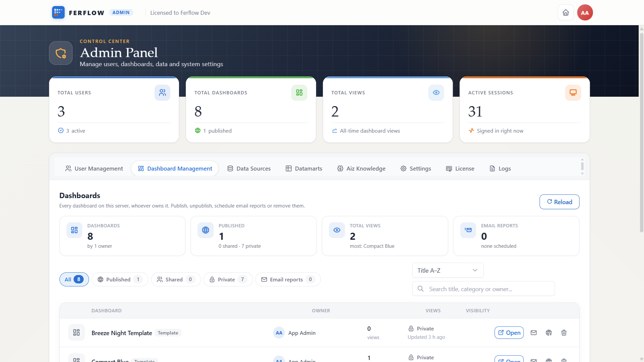Click the App Admin owner of Breeze Night Template
This screenshot has width=644, height=362.
pyautogui.click(x=295, y=333)
